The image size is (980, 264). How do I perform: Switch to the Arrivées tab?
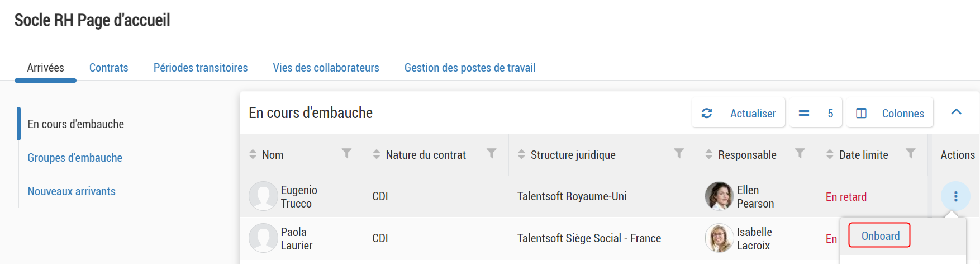45,68
